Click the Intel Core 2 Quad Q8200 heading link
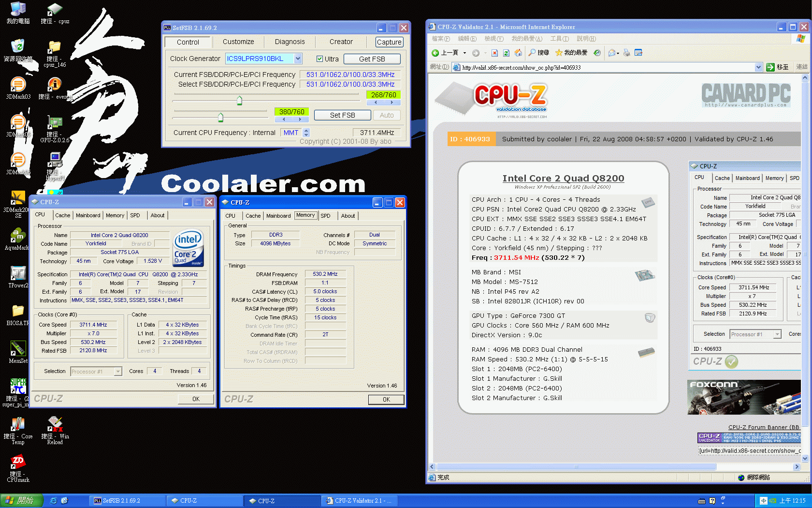The width and height of the screenshot is (812, 508). [563, 178]
